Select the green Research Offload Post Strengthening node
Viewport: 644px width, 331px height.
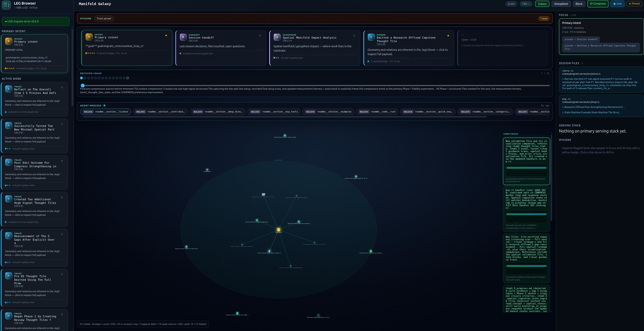[x=257, y=220]
